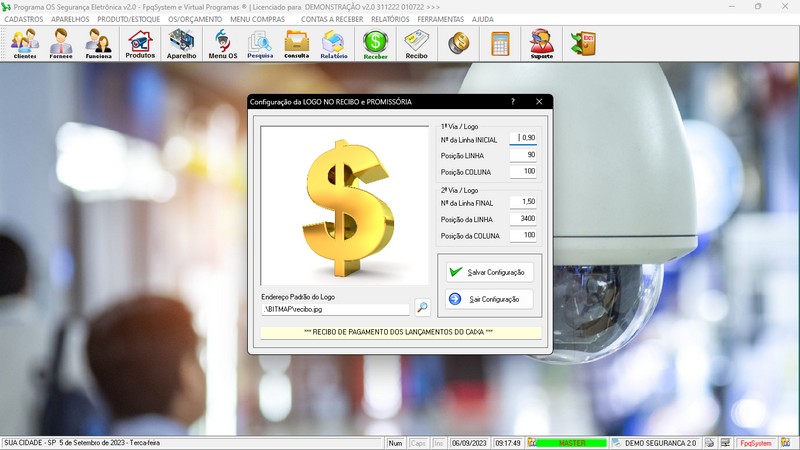Open the Pesquisa search icon
The height and width of the screenshot is (450, 800).
pyautogui.click(x=260, y=44)
